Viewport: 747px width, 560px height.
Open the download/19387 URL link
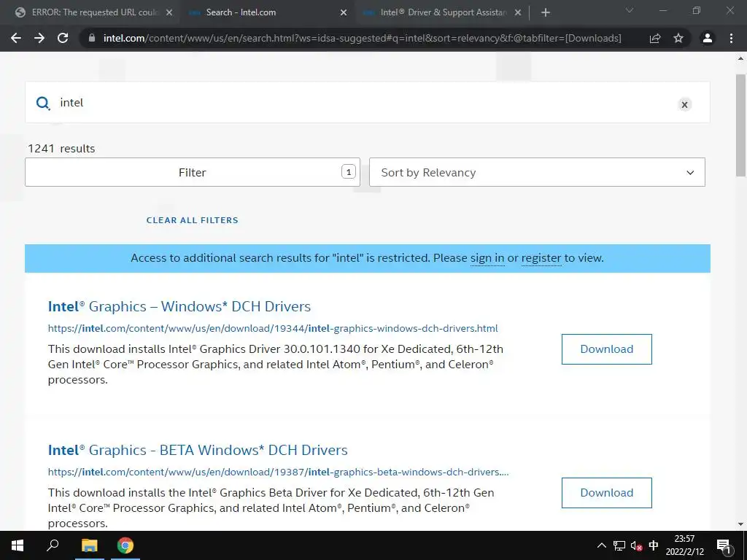coord(278,472)
